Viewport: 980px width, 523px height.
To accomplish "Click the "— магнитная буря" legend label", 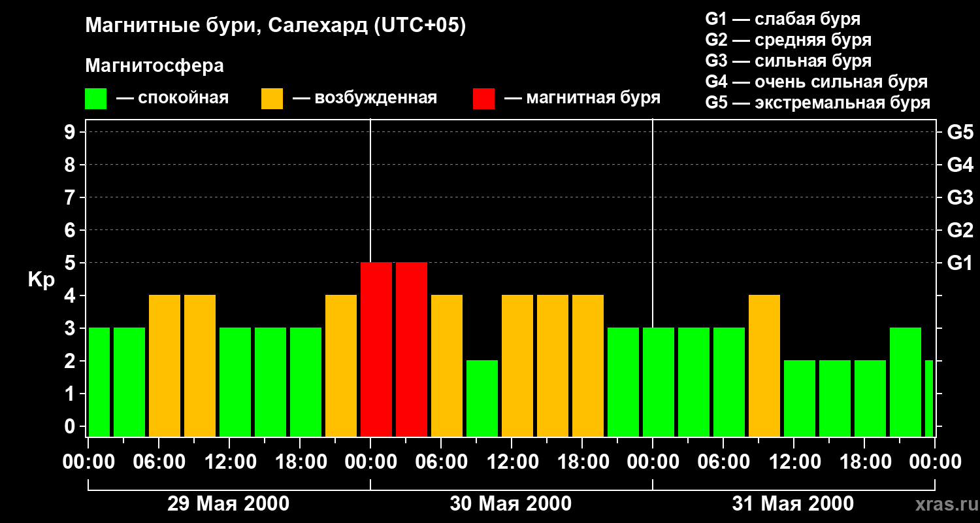I will [x=582, y=98].
